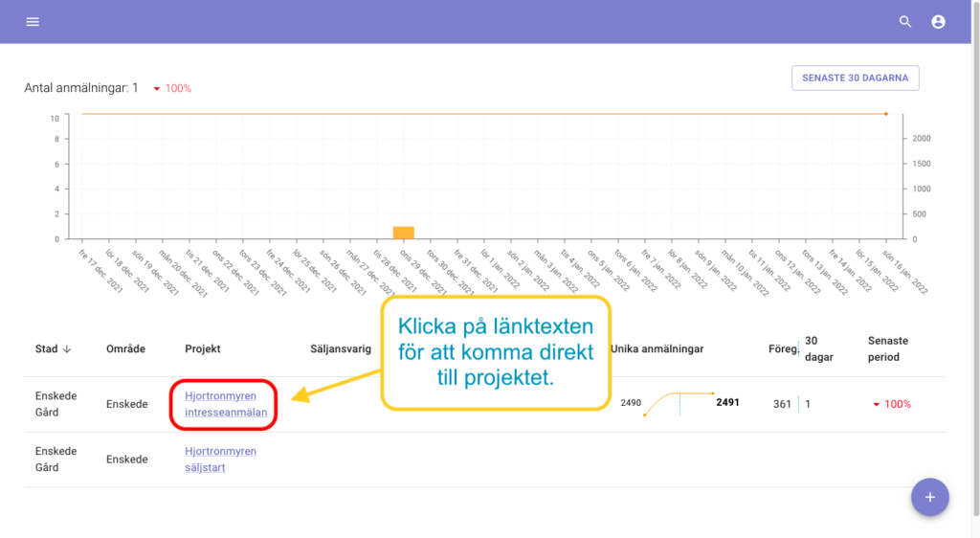This screenshot has width=980, height=538.
Task: Click the floating plus add button
Action: (x=929, y=497)
